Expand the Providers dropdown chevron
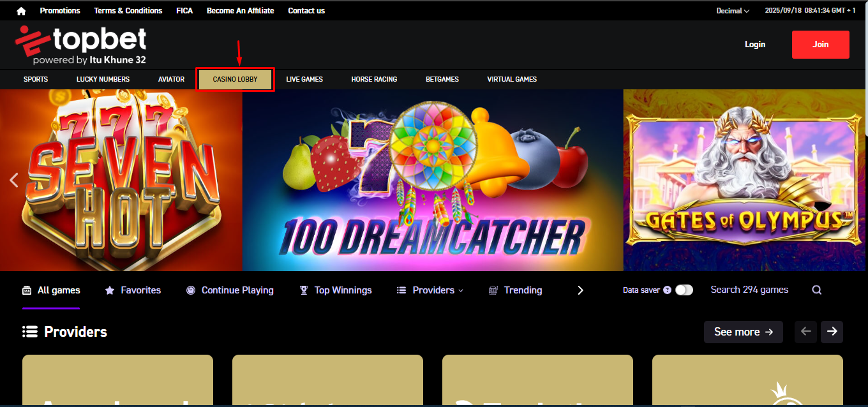This screenshot has height=407, width=868. pos(461,290)
